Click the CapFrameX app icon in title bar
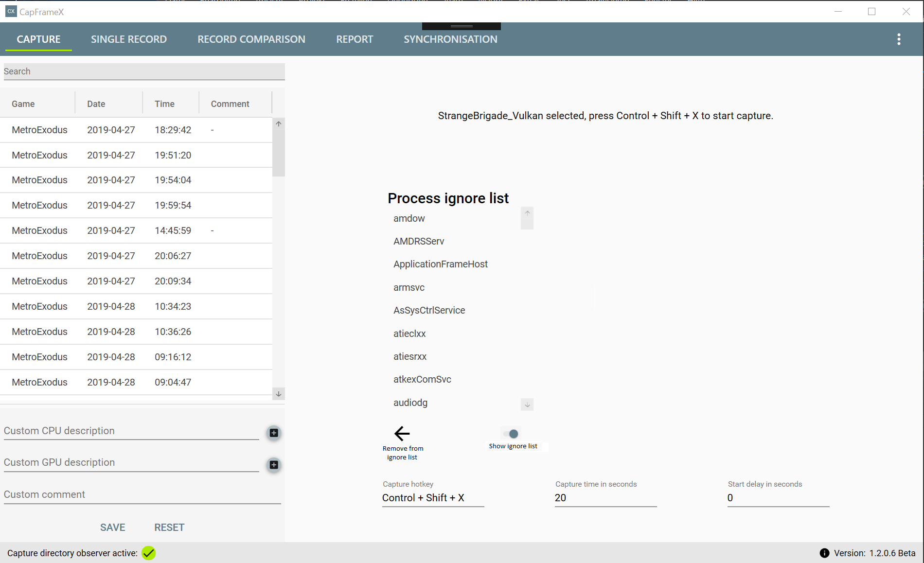Image resolution: width=924 pixels, height=563 pixels. [11, 11]
